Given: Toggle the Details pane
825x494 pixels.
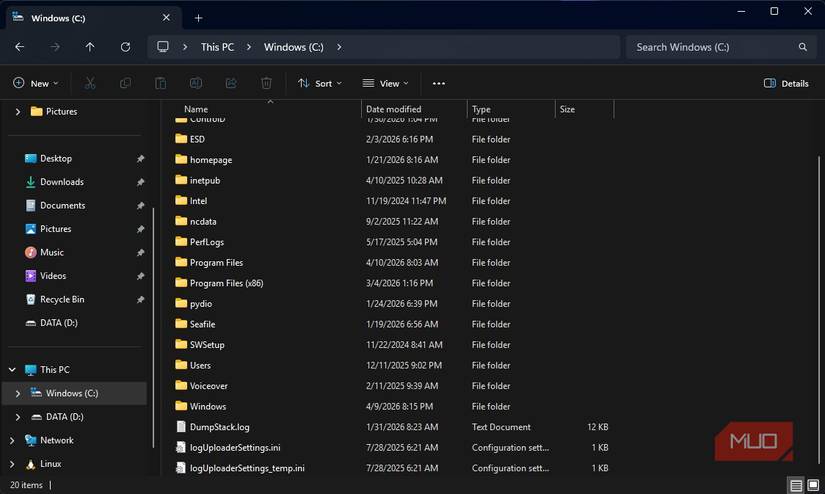Looking at the screenshot, I should point(786,83).
